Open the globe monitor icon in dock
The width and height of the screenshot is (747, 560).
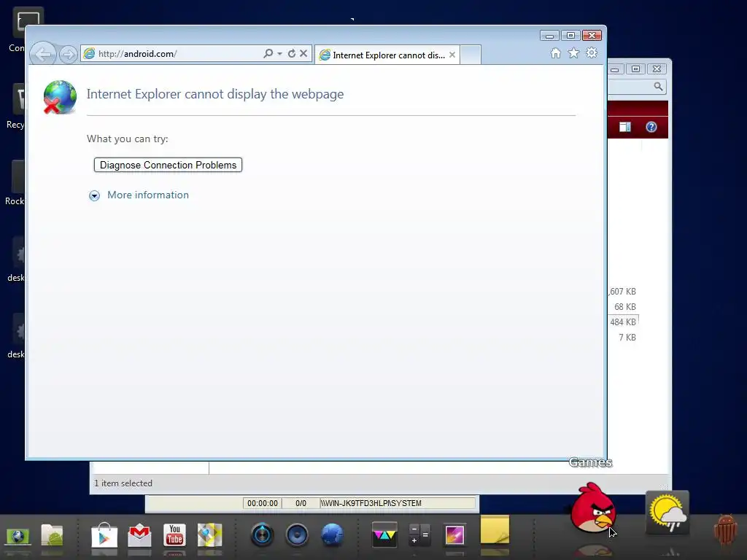point(18,536)
